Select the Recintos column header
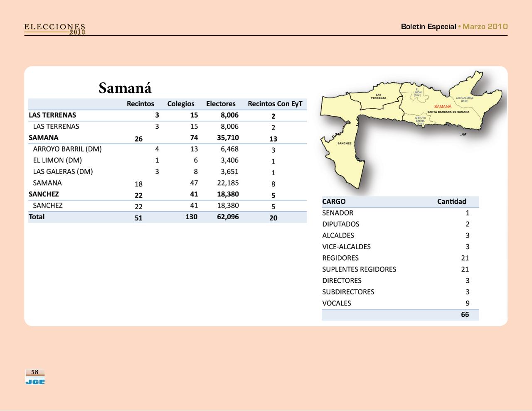 click(140, 104)
